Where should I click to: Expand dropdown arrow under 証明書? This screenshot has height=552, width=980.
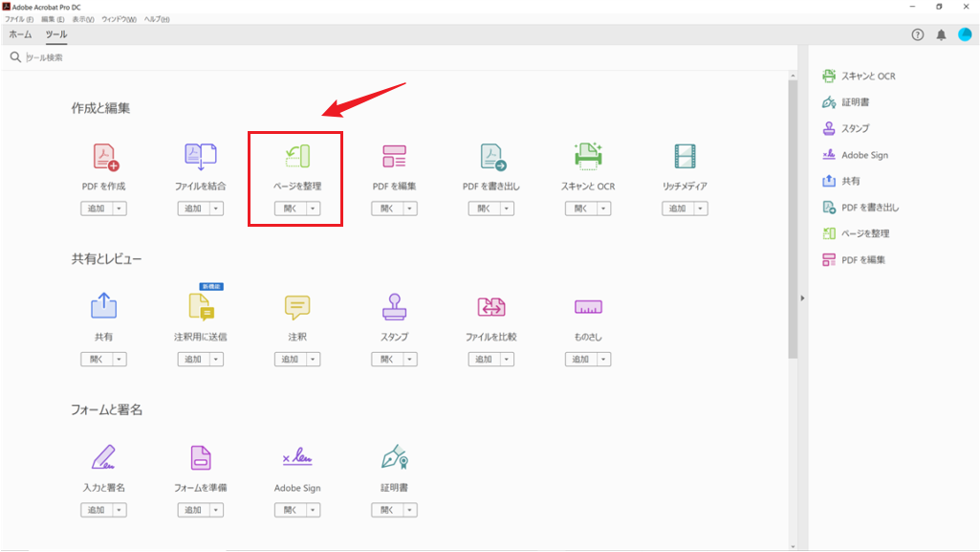(x=410, y=510)
